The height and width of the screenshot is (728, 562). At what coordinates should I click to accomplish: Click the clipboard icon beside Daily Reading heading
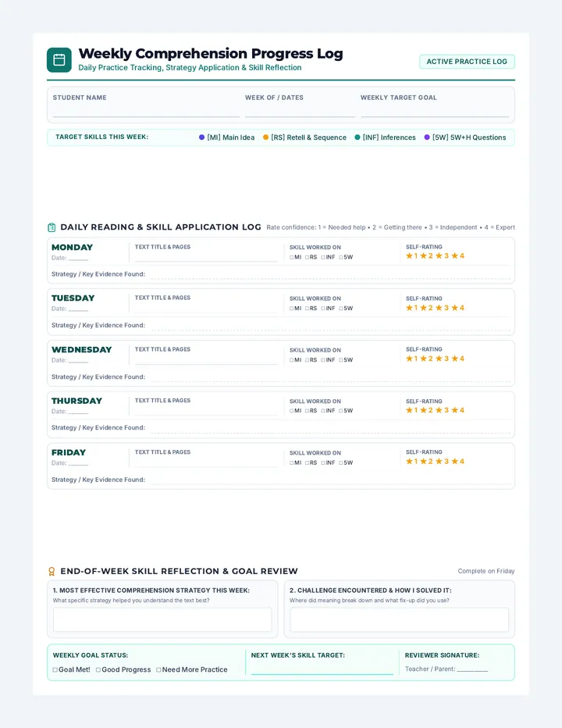point(52,227)
